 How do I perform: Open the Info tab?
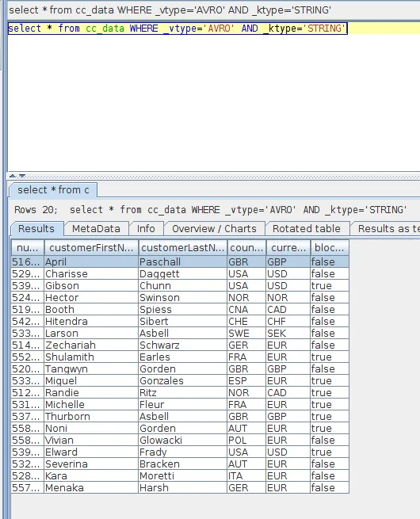[x=146, y=229]
